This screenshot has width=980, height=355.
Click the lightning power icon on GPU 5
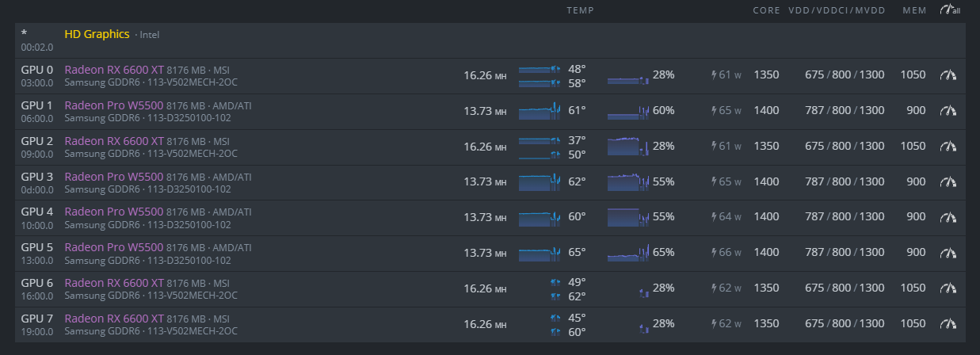[715, 253]
